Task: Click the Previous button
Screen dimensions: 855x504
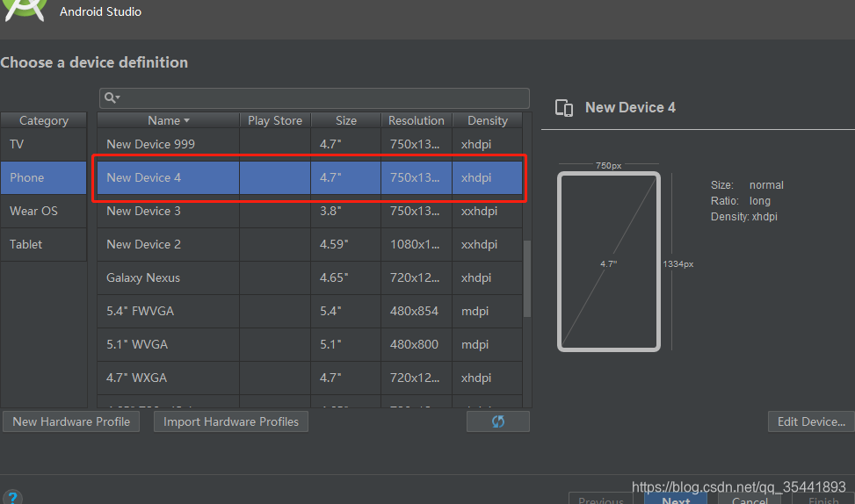Action: pyautogui.click(x=601, y=499)
